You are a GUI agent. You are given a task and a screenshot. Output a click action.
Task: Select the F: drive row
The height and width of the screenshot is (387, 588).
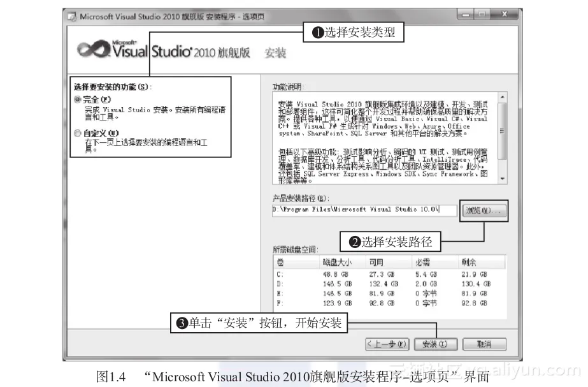(x=390, y=303)
